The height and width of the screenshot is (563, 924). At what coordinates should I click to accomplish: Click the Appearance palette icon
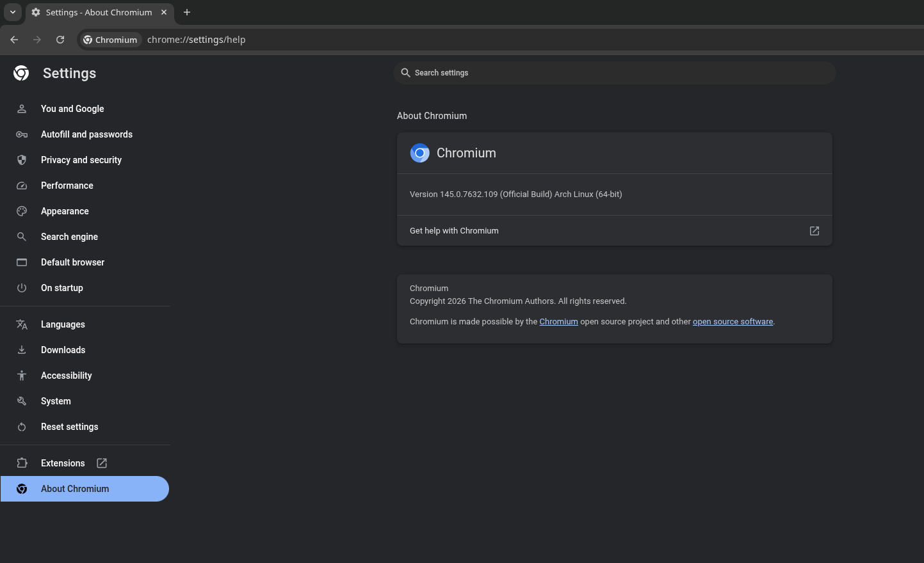pyautogui.click(x=22, y=211)
